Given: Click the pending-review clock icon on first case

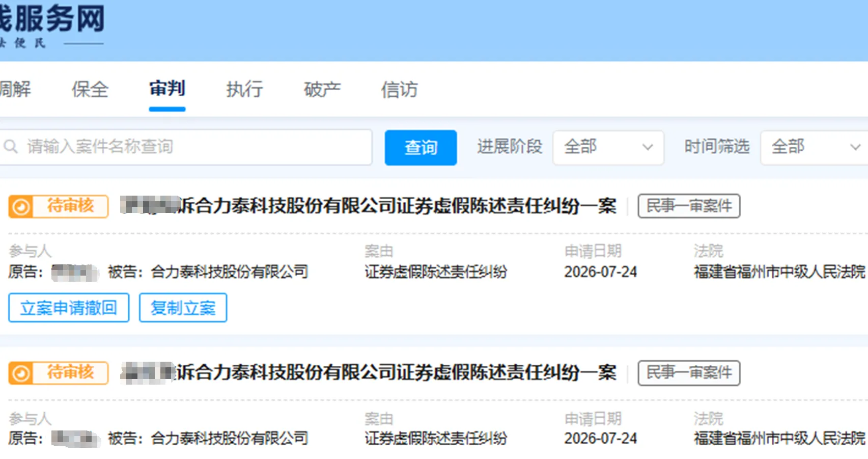Looking at the screenshot, I should tap(21, 207).
